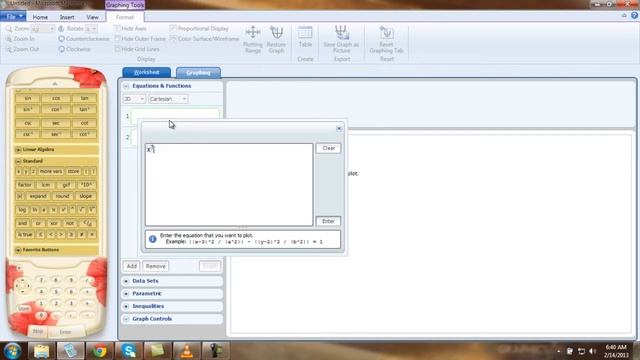Select the Format ribbon tab

click(125, 17)
